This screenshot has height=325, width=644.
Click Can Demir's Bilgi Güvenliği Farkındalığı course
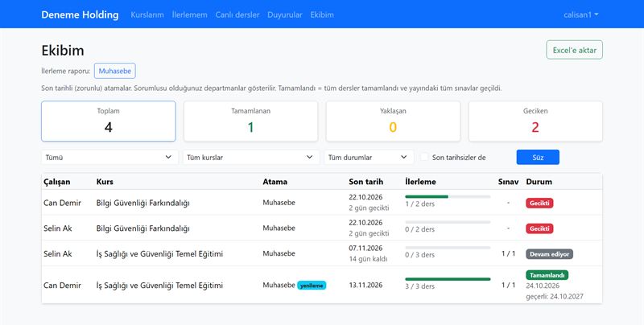pyautogui.click(x=143, y=203)
